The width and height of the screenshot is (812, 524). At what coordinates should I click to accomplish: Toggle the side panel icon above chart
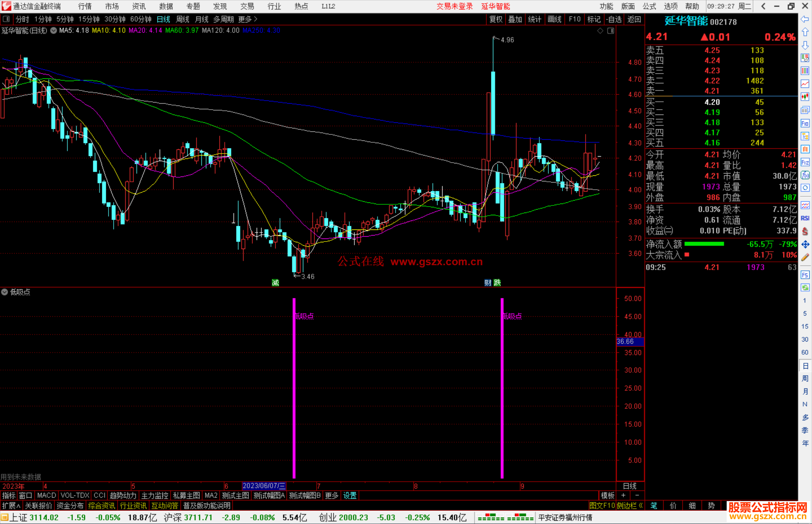coord(611,31)
